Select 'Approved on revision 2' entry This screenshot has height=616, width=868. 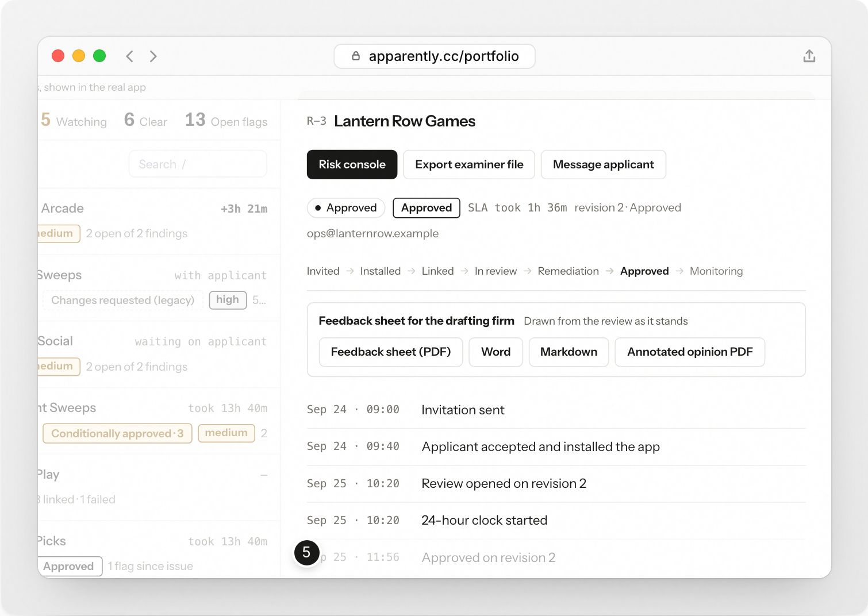[556, 558]
